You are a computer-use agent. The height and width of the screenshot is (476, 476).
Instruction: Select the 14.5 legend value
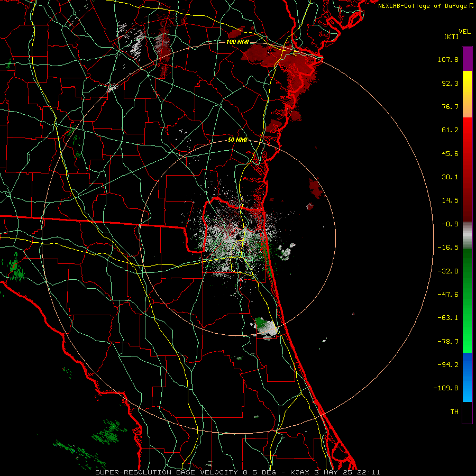click(450, 200)
